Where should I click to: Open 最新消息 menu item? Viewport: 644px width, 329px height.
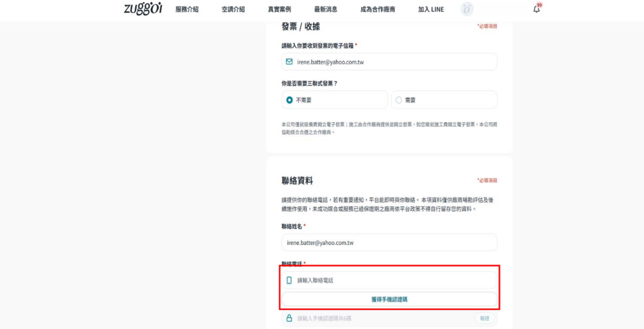click(x=326, y=9)
